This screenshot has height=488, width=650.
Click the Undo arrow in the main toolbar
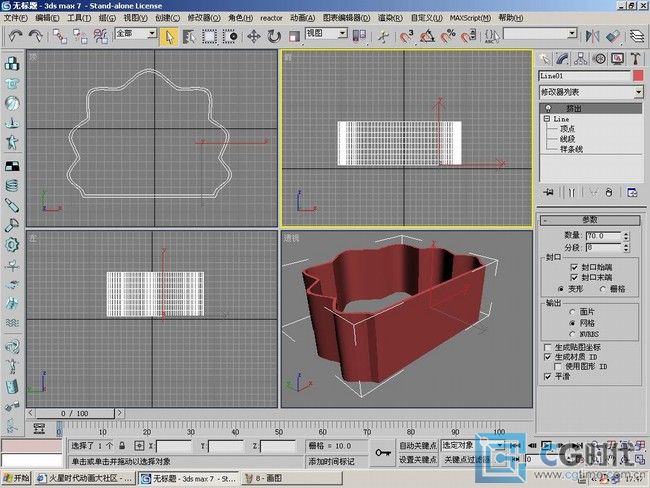pos(15,36)
